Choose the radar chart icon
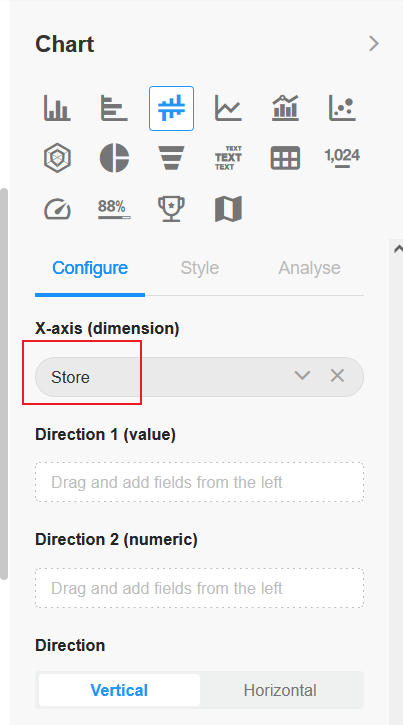This screenshot has height=725, width=403. 57,158
